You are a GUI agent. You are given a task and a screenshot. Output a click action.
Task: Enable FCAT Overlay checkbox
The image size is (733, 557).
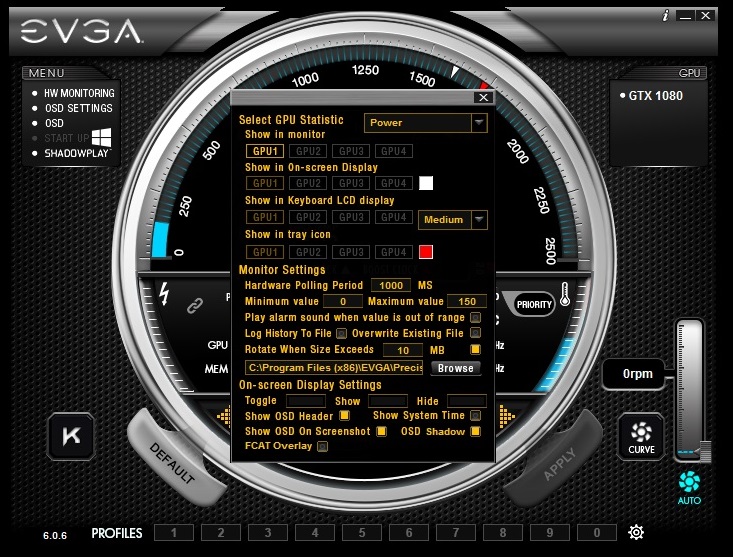323,446
